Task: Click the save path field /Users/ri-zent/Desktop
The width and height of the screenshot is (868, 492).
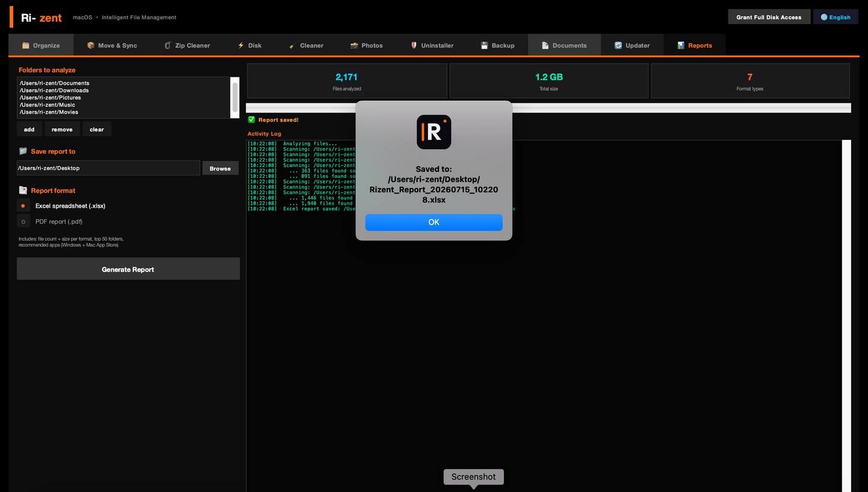Action: tap(108, 168)
